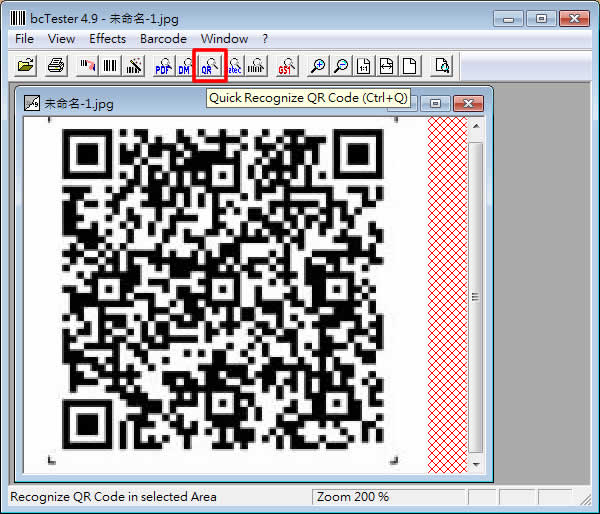This screenshot has width=600, height=514.
Task: Open the File menu
Action: (x=24, y=39)
